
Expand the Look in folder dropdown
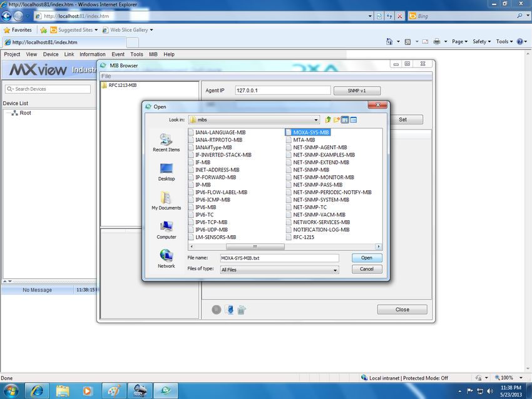pos(316,119)
